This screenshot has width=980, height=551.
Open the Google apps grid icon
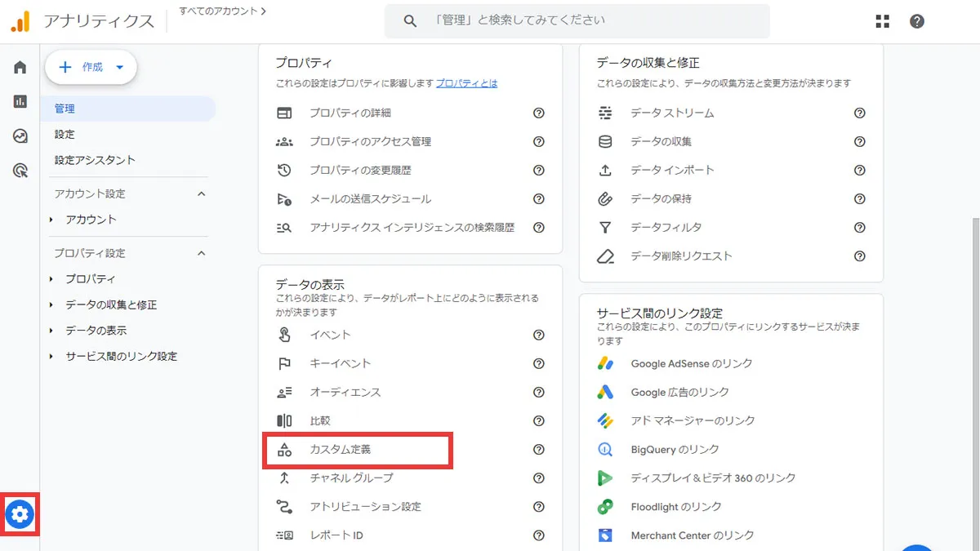tap(882, 21)
